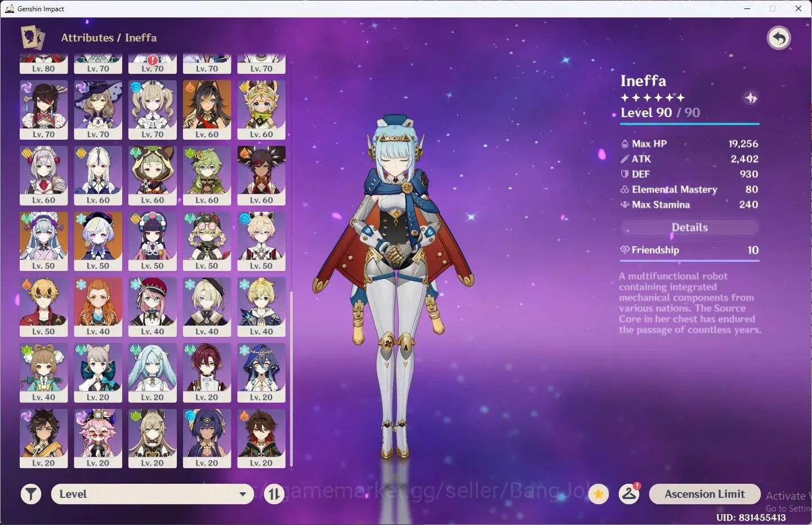Select Freminet's character card
This screenshot has width=812, height=525.
[x=207, y=307]
